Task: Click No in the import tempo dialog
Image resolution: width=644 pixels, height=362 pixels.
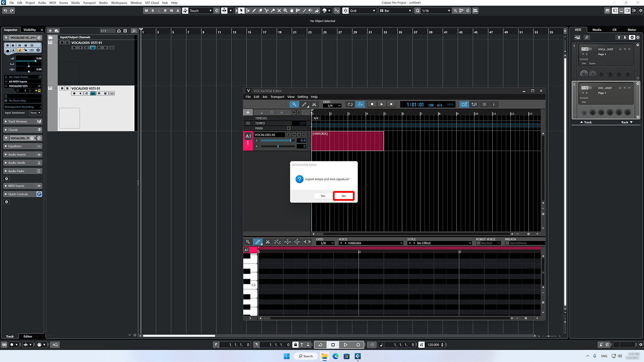Action: pyautogui.click(x=343, y=196)
